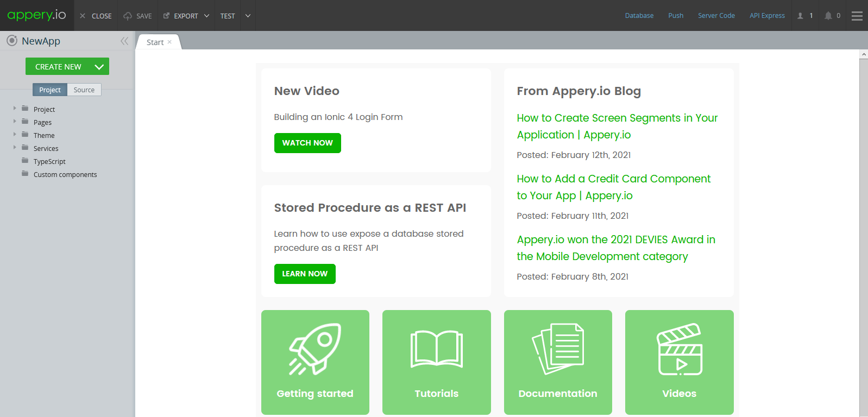
Task: Expand the Project tree node
Action: click(x=15, y=109)
